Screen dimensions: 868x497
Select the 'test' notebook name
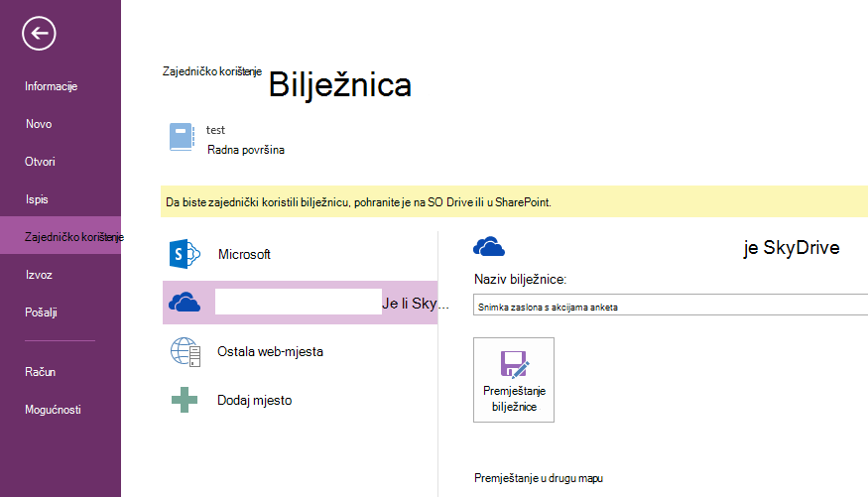click(216, 130)
